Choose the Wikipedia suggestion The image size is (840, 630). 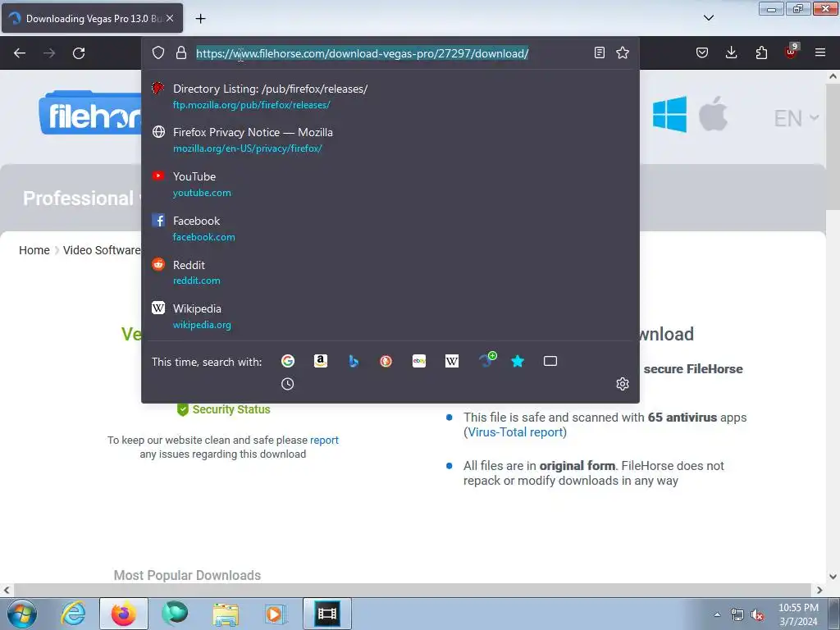click(390, 316)
